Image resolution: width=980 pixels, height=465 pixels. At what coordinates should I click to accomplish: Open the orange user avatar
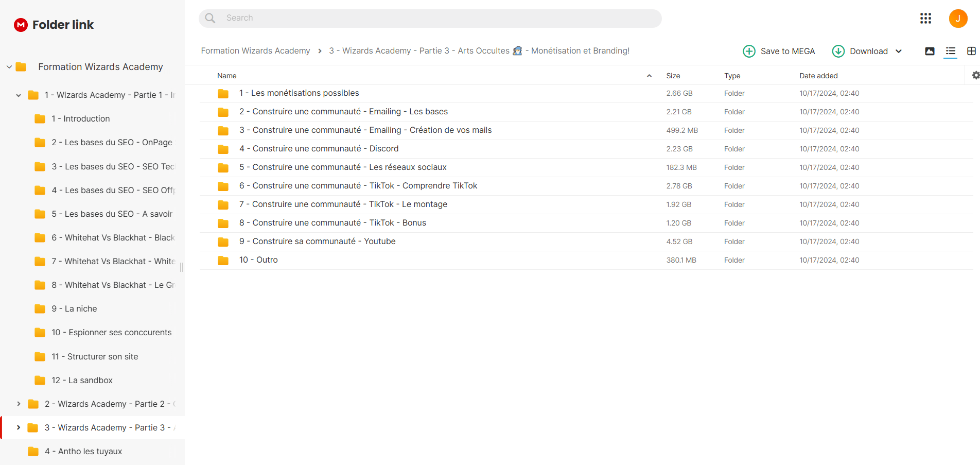pyautogui.click(x=958, y=19)
